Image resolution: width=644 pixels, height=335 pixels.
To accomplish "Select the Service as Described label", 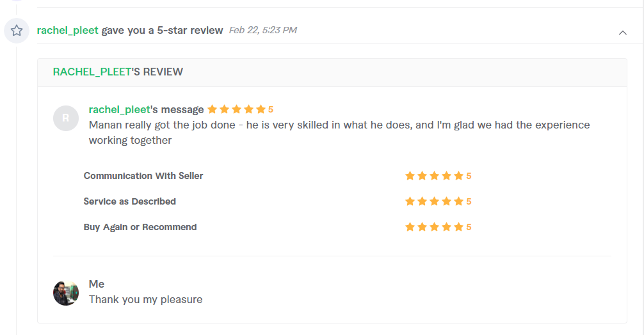I will pos(130,201).
